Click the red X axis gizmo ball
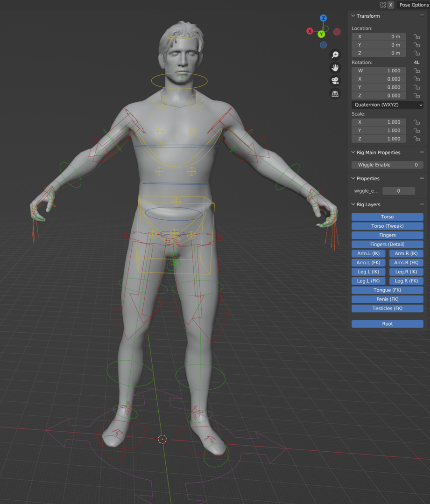This screenshot has width=430, height=504. coord(310,31)
